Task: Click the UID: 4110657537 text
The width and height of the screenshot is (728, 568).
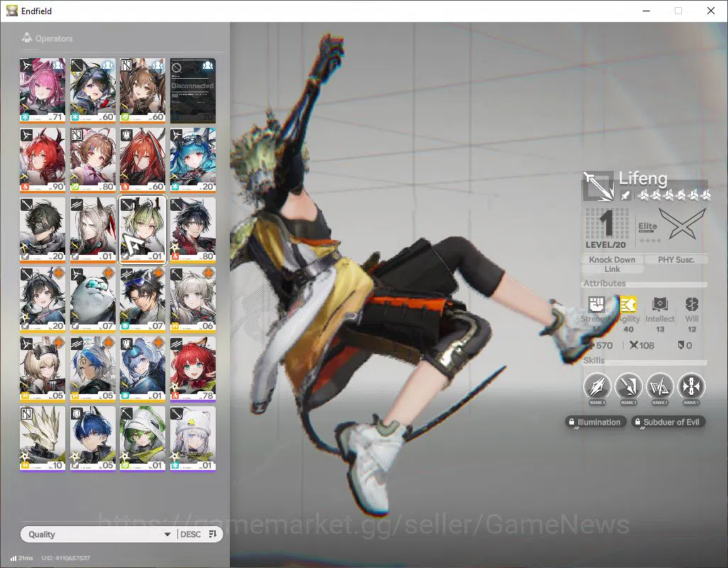Action: (65, 558)
